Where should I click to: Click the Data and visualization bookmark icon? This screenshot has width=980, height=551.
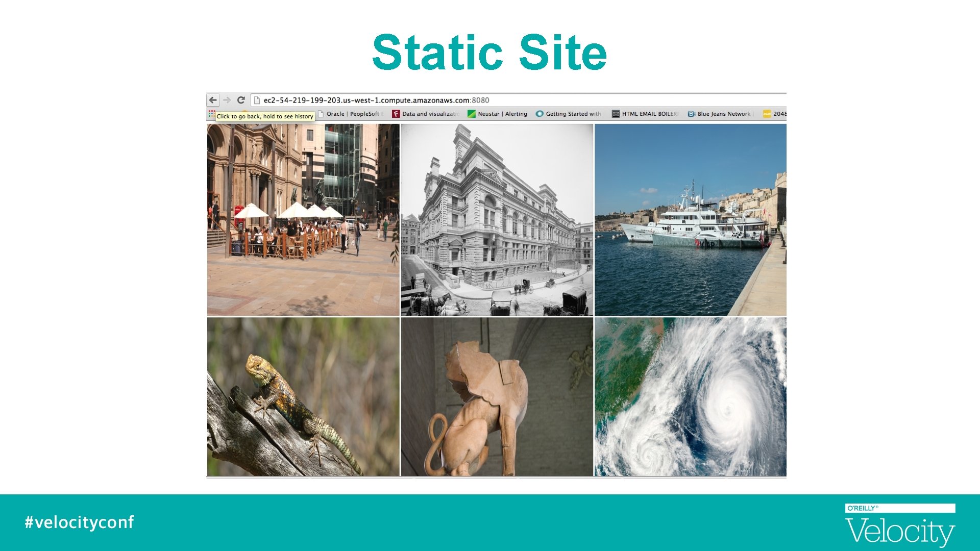click(396, 114)
